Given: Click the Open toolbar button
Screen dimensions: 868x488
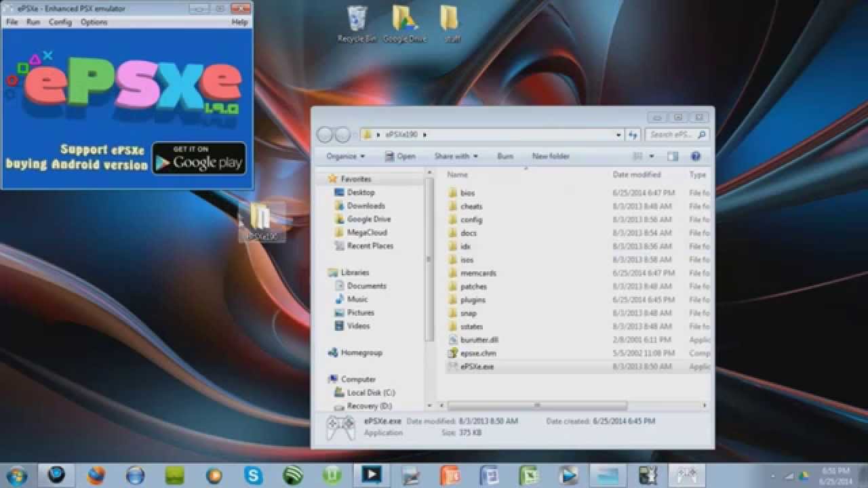Looking at the screenshot, I should [400, 157].
